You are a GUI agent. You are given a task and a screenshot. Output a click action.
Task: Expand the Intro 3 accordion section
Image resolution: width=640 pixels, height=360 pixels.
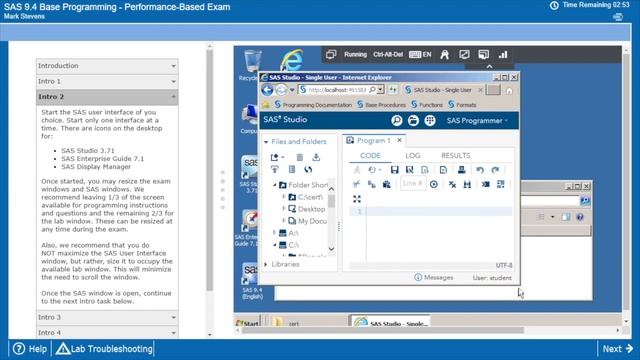pyautogui.click(x=107, y=317)
